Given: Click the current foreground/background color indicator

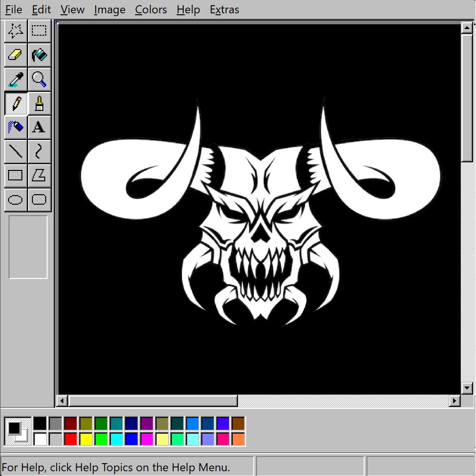Looking at the screenshot, I should click(18, 431).
